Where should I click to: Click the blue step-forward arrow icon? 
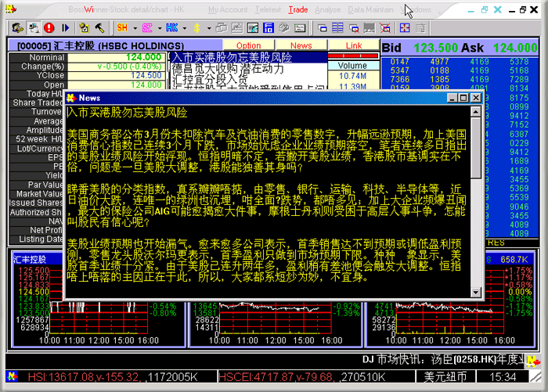tap(65, 27)
